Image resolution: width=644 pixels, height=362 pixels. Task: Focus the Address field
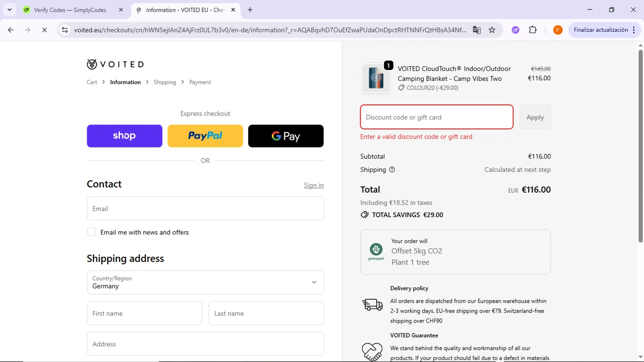click(205, 344)
